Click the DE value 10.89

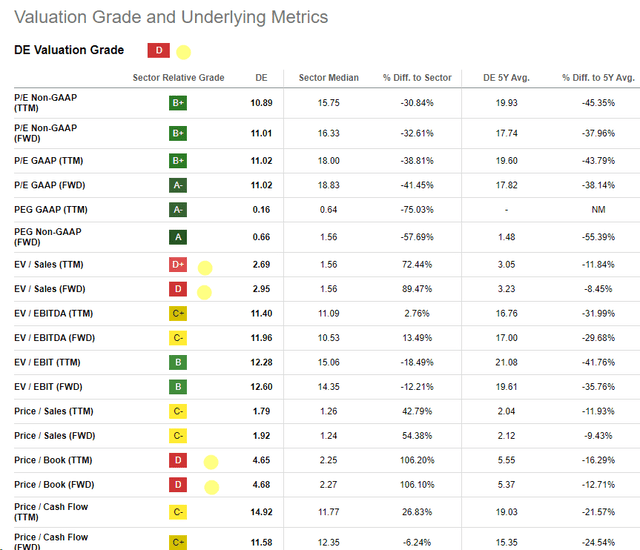[261, 103]
